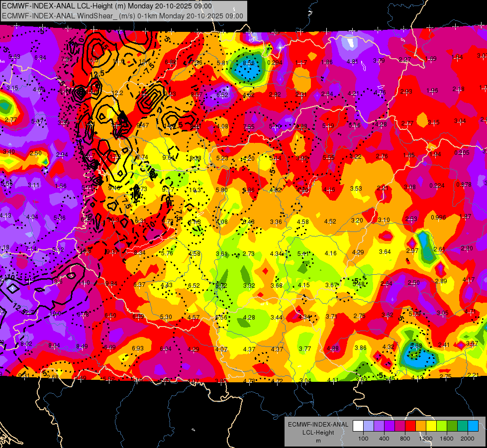The width and height of the screenshot is (487, 448).
Task: Click the legend value 1600
Action: click(x=447, y=439)
